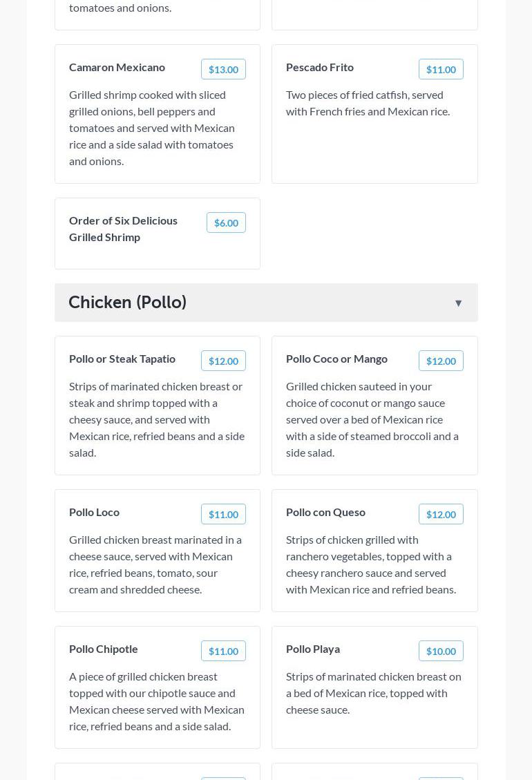Open the Pollo con Queso item
The image size is (532, 780).
325,512
